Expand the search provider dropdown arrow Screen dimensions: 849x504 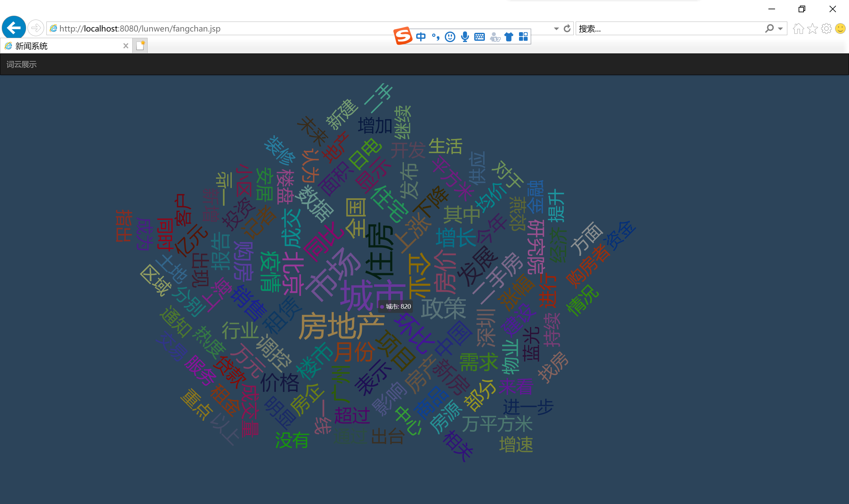[x=780, y=29]
